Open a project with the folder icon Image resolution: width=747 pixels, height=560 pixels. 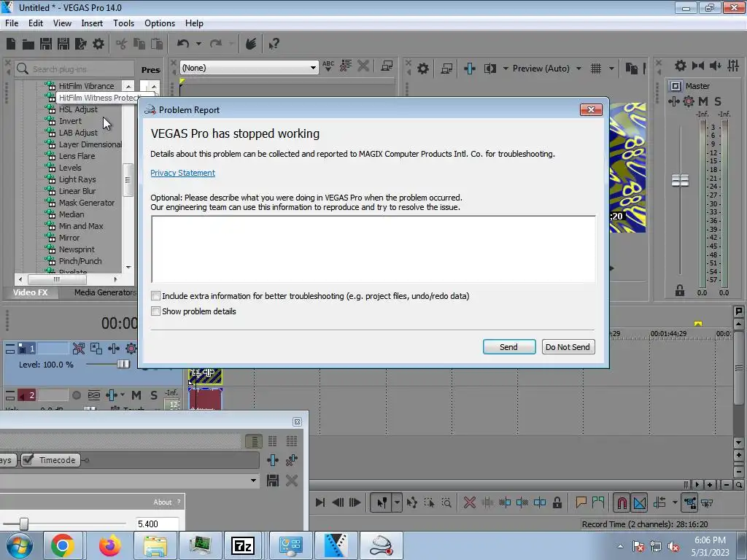[x=28, y=44]
